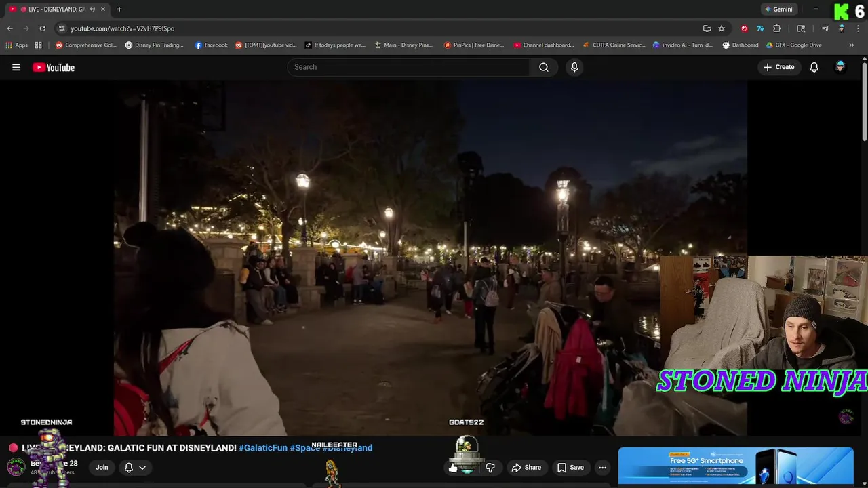
Task: Click the Share button
Action: point(526,468)
